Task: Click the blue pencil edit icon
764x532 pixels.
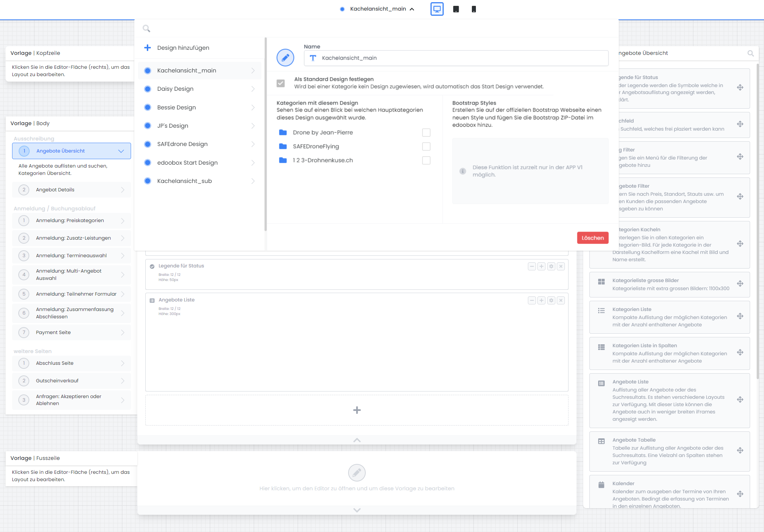Action: click(285, 57)
